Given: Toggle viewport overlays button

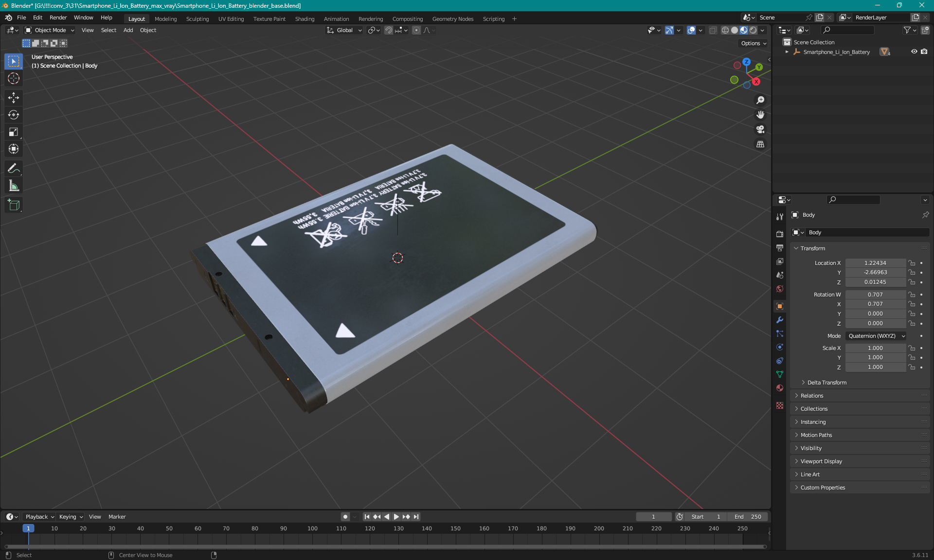Looking at the screenshot, I should click(691, 30).
